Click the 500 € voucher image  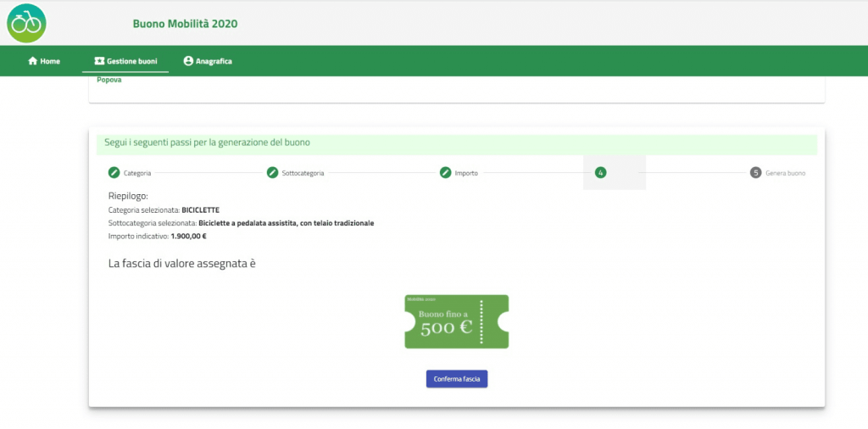click(x=457, y=321)
